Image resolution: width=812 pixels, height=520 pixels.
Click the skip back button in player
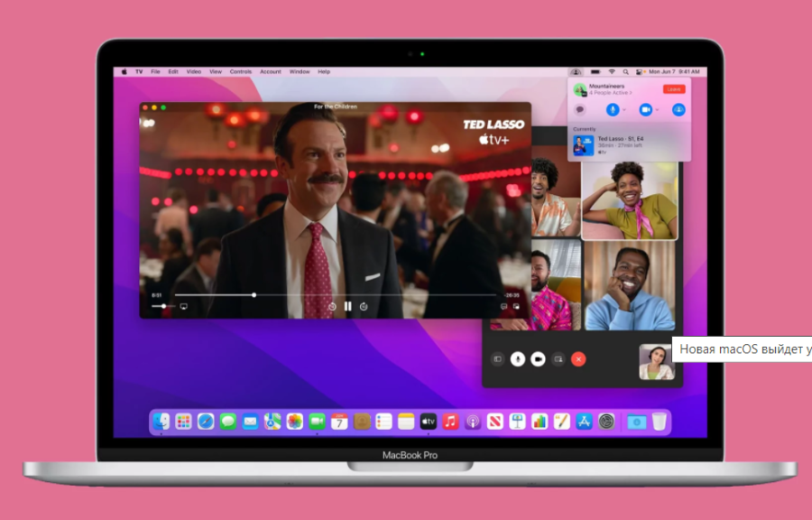point(332,306)
